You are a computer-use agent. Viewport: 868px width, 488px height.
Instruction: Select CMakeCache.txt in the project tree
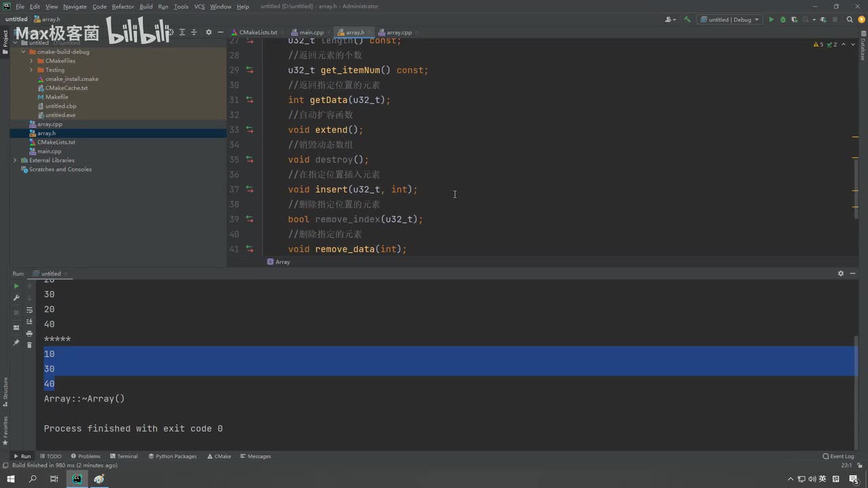[x=66, y=88]
